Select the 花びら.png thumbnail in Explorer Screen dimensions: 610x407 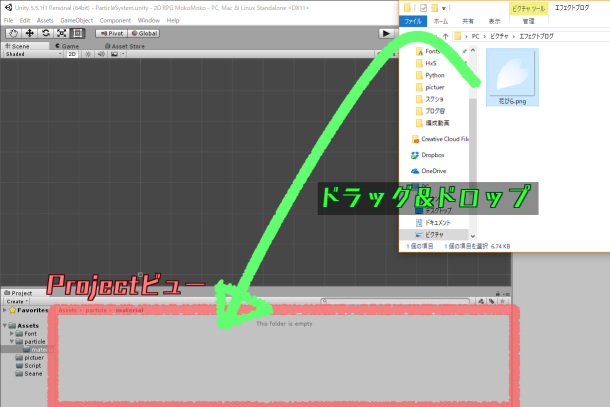[512, 77]
